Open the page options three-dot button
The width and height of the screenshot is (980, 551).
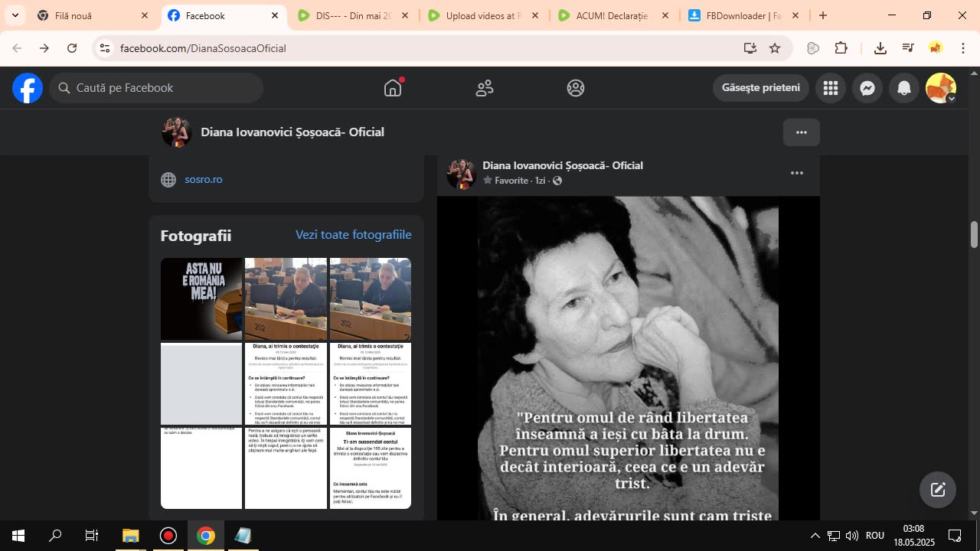802,132
